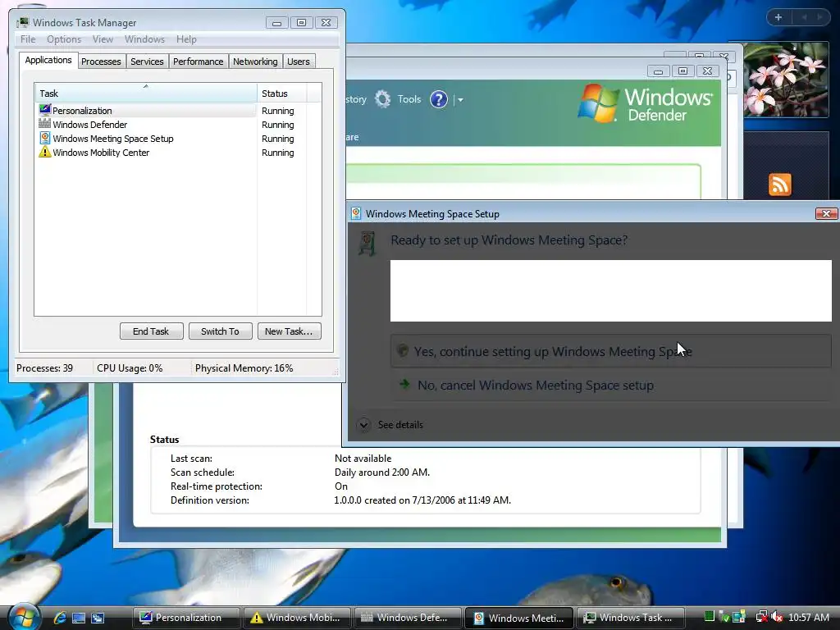Choose No, cancel Windows Meeting Space setup
The height and width of the screenshot is (630, 840).
(610, 386)
